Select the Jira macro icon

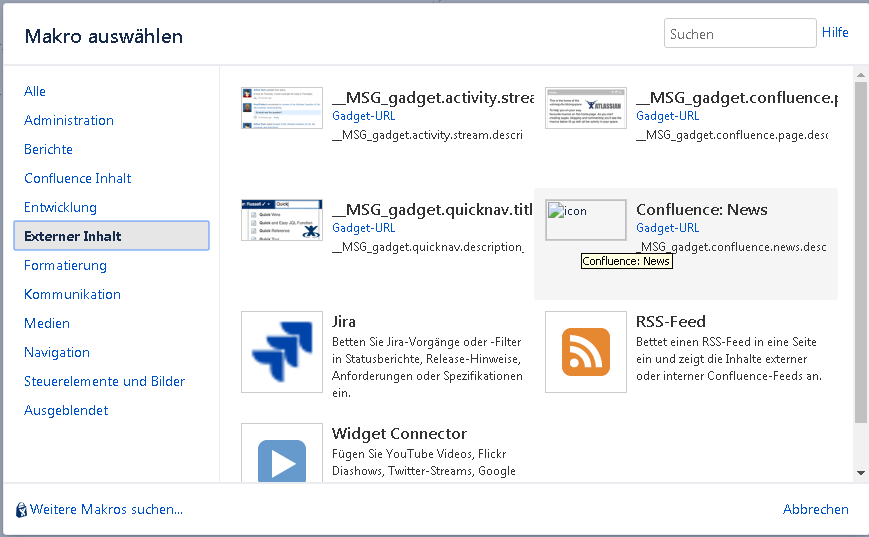(x=282, y=352)
